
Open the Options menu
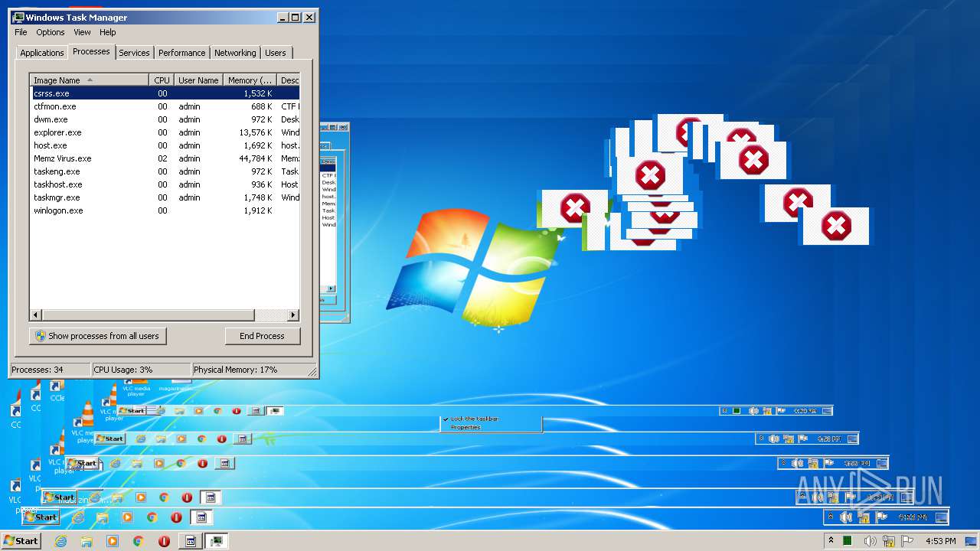pos(51,32)
